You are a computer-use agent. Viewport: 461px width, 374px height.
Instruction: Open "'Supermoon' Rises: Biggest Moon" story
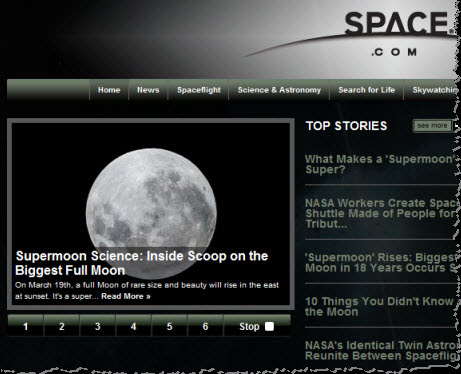[381, 263]
